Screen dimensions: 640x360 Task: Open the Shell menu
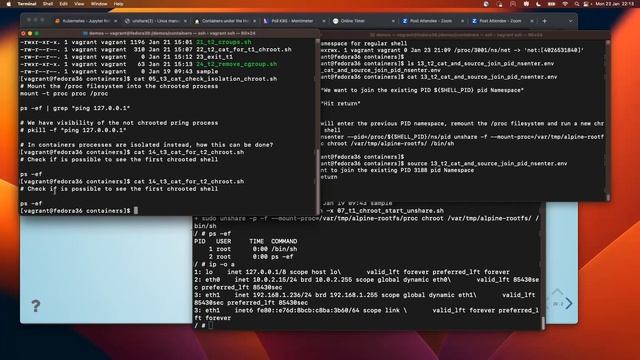coord(48,4)
